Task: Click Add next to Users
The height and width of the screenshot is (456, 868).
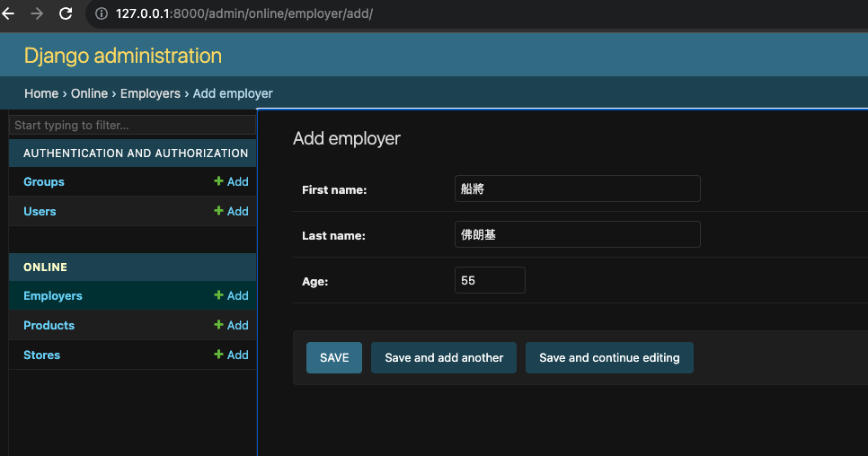Action: click(x=231, y=211)
